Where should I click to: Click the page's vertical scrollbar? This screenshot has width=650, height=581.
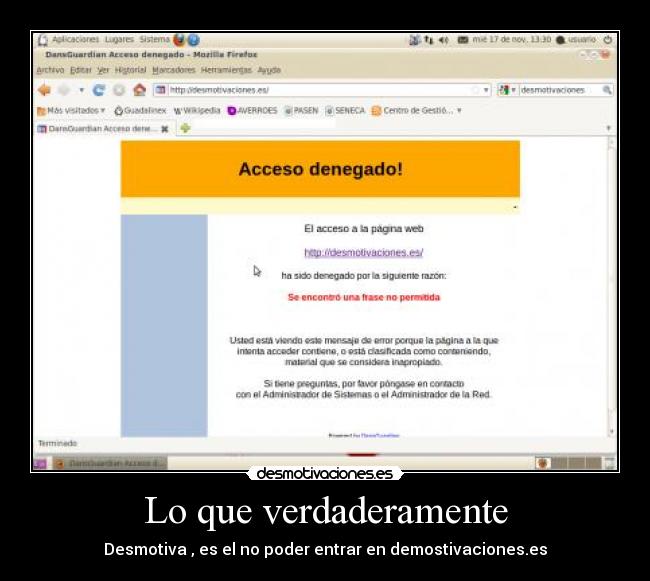[x=611, y=286]
